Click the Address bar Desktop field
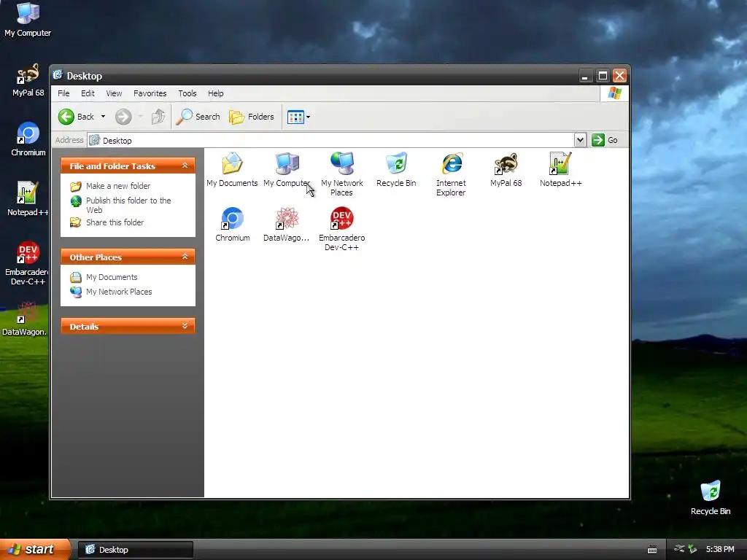Image resolution: width=747 pixels, height=560 pixels. [x=330, y=141]
